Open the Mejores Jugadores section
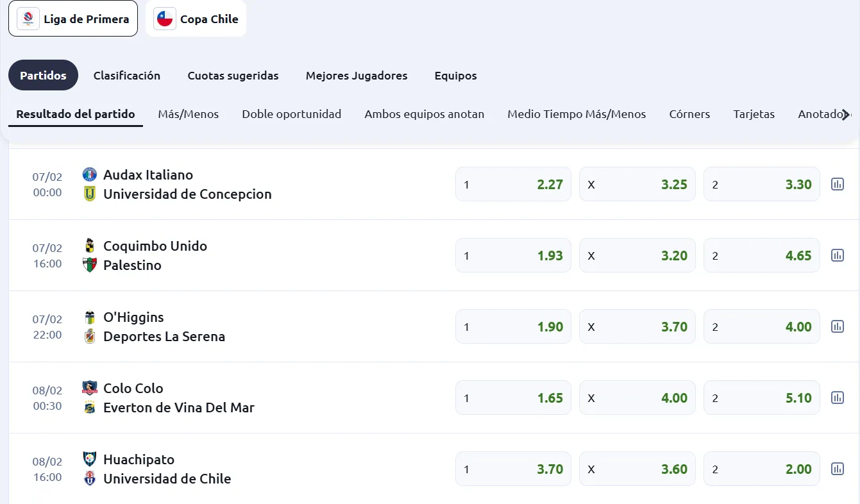 [357, 76]
